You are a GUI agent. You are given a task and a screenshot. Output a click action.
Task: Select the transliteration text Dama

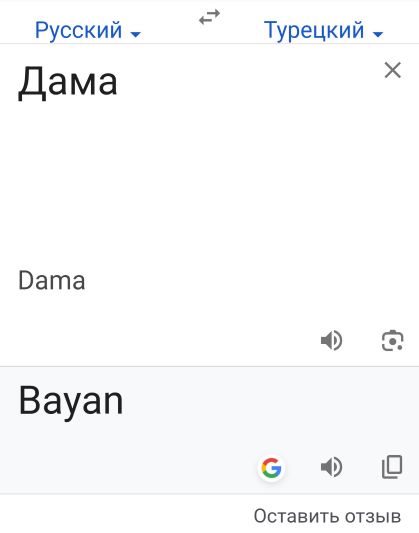(x=52, y=281)
